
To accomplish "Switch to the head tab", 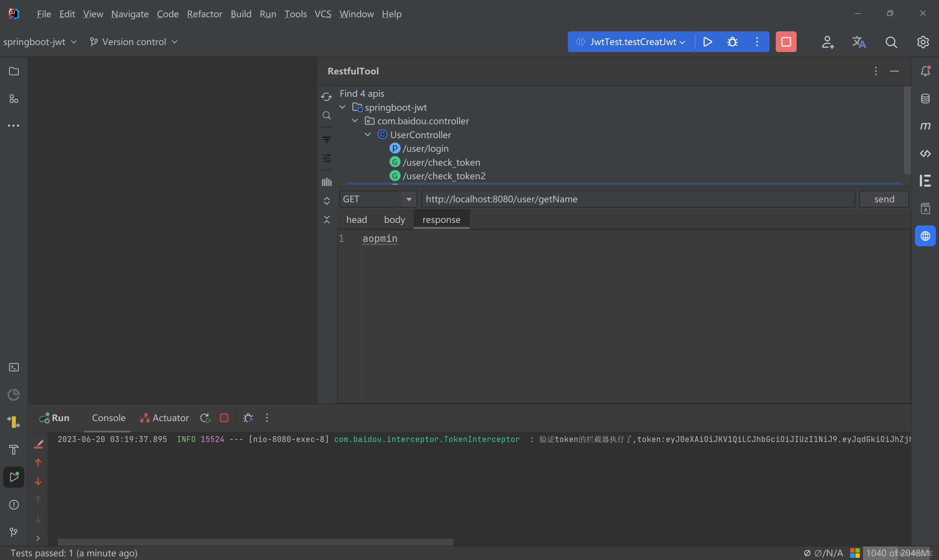I will coord(357,220).
